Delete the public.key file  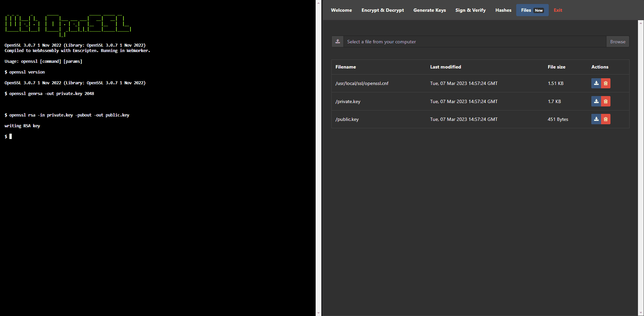click(x=606, y=119)
